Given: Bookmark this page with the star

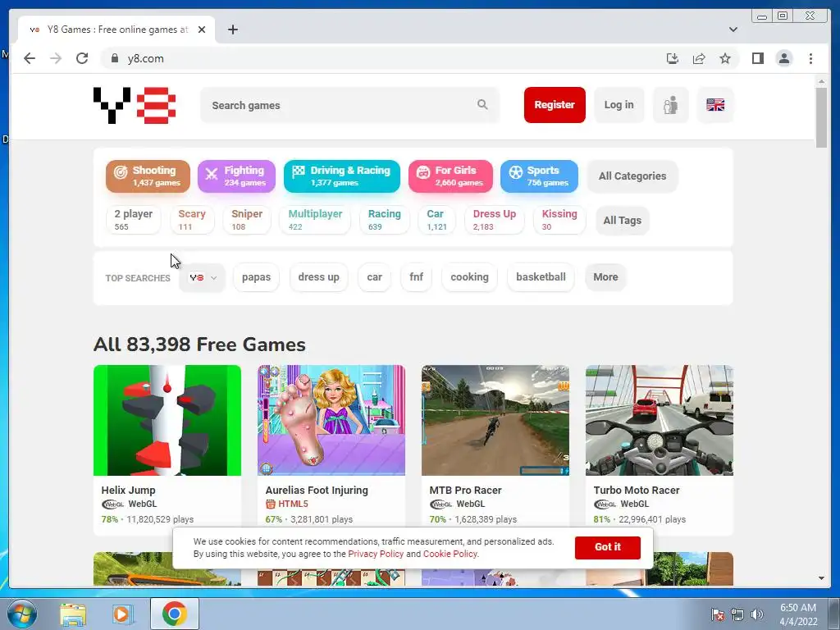Looking at the screenshot, I should point(725,58).
